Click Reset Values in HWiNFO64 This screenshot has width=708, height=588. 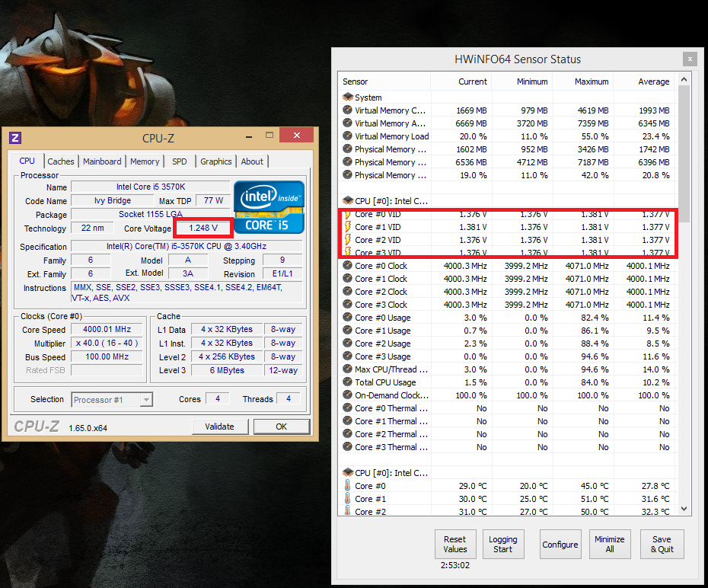click(455, 544)
